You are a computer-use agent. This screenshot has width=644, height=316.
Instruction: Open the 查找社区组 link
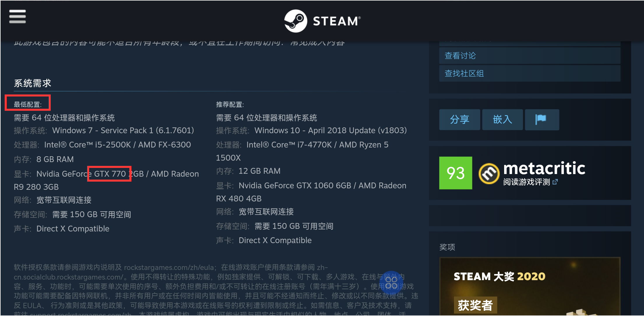[464, 73]
